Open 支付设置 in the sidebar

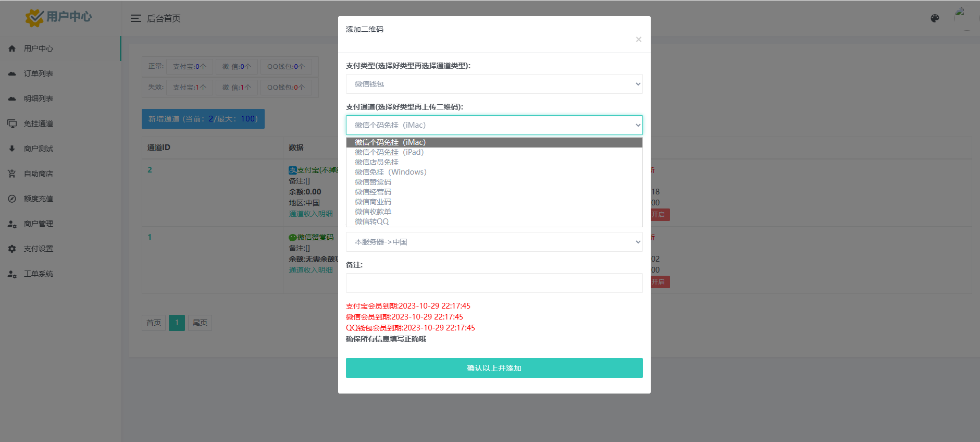60,249
